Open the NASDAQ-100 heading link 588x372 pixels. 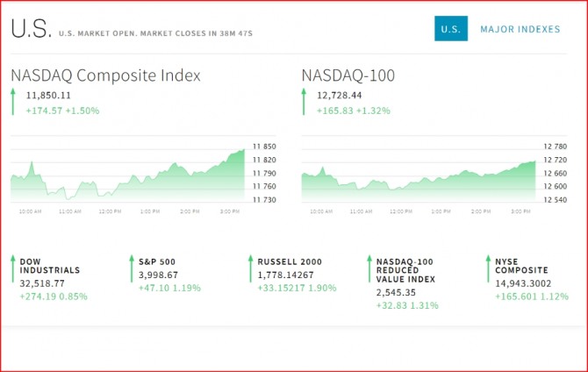pos(348,75)
